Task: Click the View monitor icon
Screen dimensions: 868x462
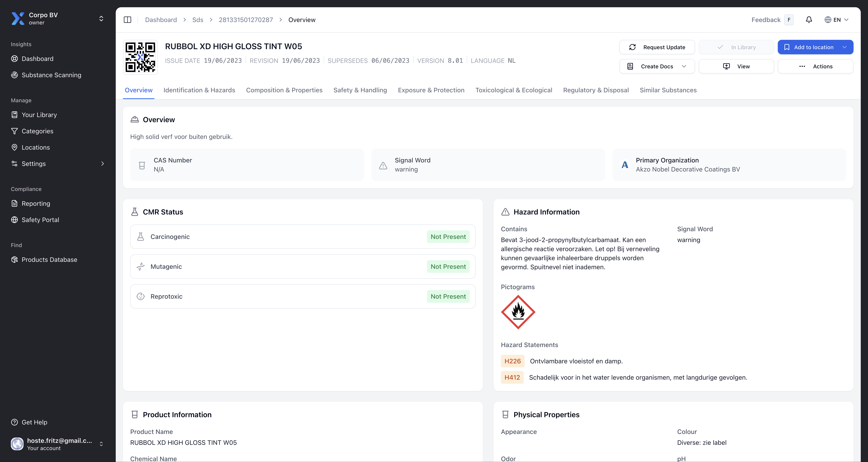Action: tap(726, 66)
